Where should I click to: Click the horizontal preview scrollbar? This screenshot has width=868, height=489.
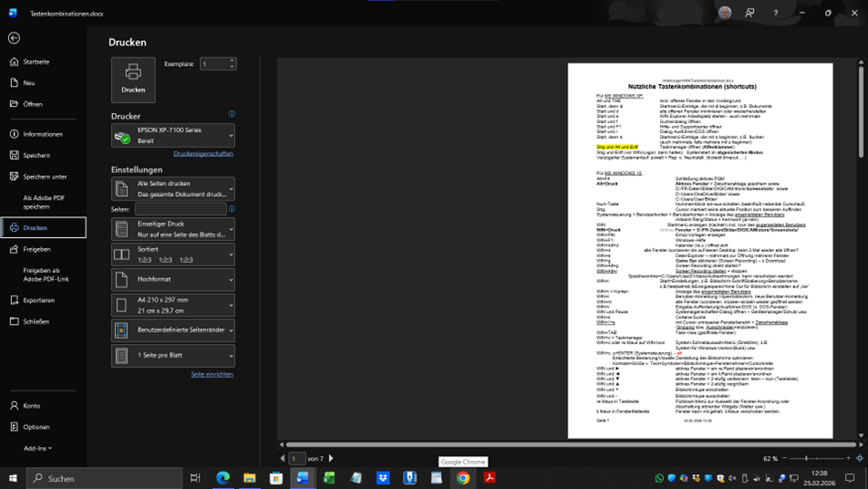tap(571, 444)
